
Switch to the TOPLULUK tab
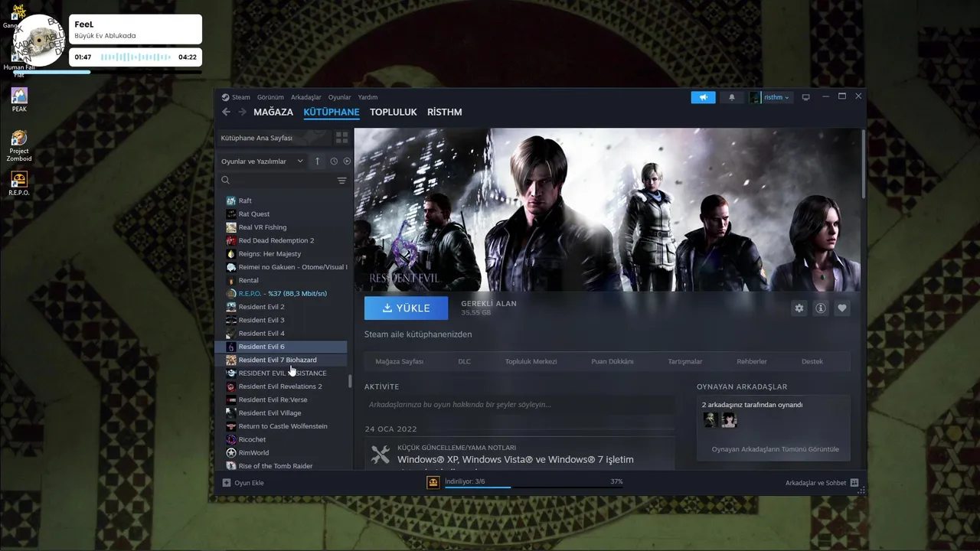click(394, 112)
